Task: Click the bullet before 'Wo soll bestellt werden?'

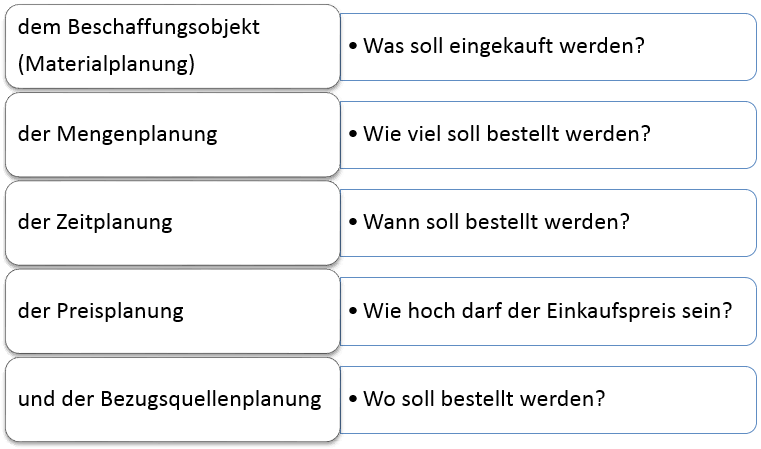Action: click(354, 398)
